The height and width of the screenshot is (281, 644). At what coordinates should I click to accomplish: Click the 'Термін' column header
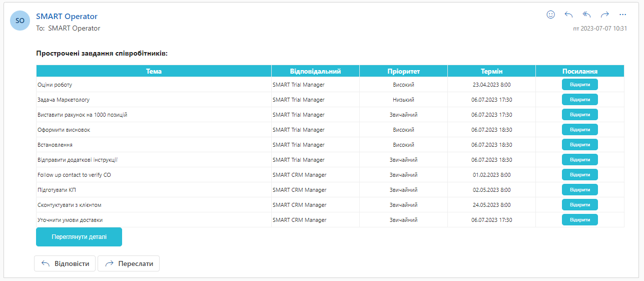coord(491,71)
